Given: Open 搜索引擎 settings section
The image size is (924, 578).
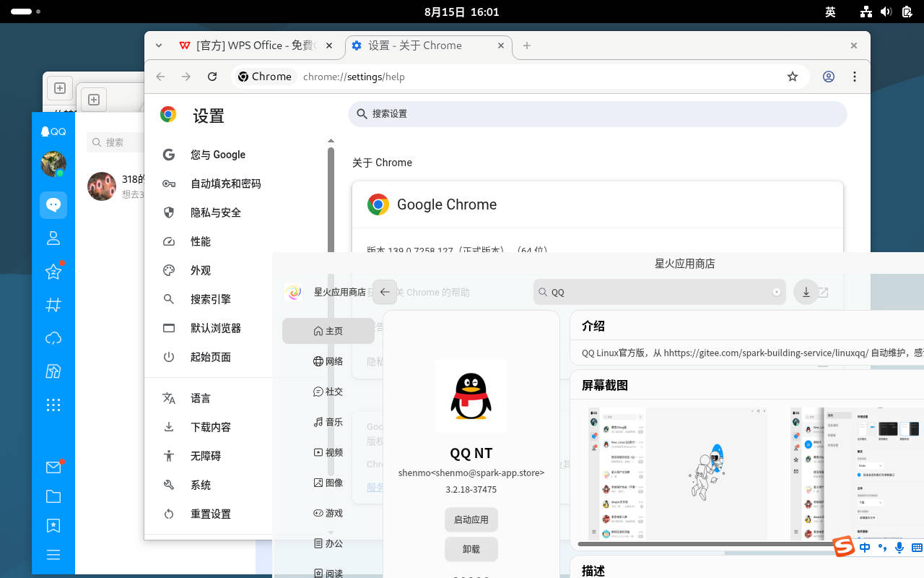Looking at the screenshot, I should (x=212, y=299).
